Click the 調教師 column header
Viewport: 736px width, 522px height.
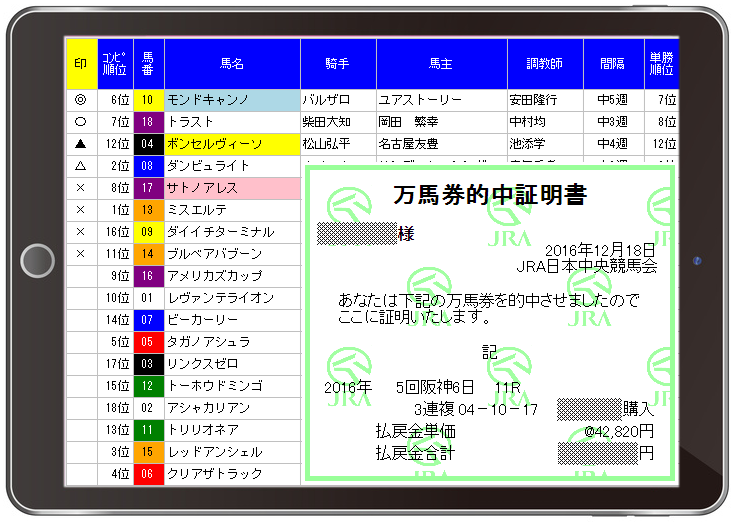pyautogui.click(x=545, y=64)
